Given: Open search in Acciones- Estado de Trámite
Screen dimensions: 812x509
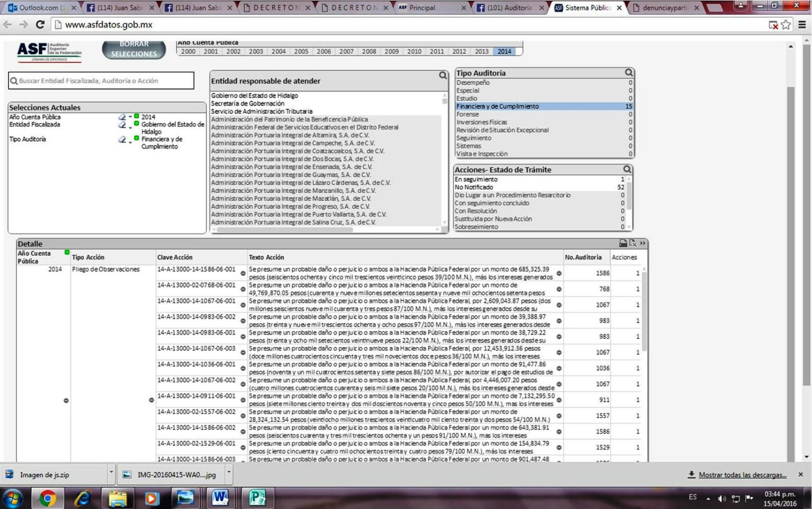Looking at the screenshot, I should point(627,170).
